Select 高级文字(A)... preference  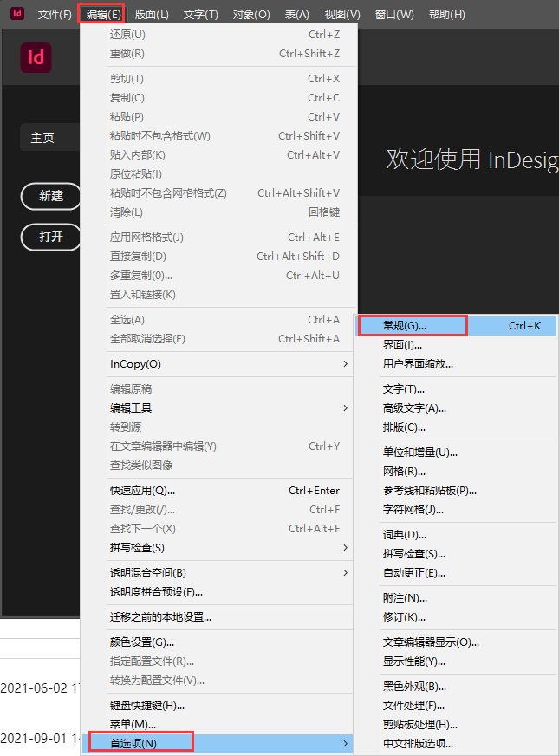click(x=456, y=408)
